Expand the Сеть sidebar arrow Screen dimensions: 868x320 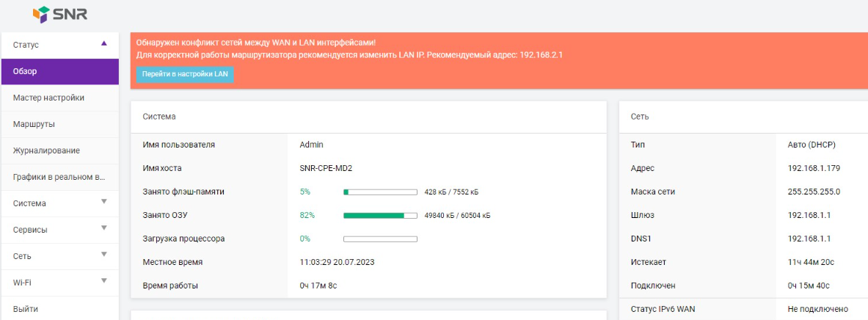(x=103, y=255)
